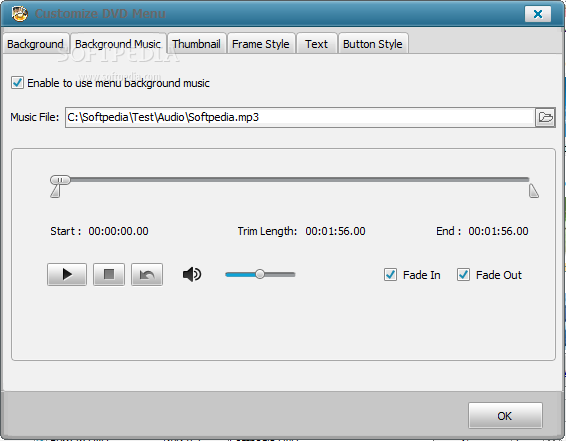Close the Customize DVD Menu dialog

click(538, 14)
